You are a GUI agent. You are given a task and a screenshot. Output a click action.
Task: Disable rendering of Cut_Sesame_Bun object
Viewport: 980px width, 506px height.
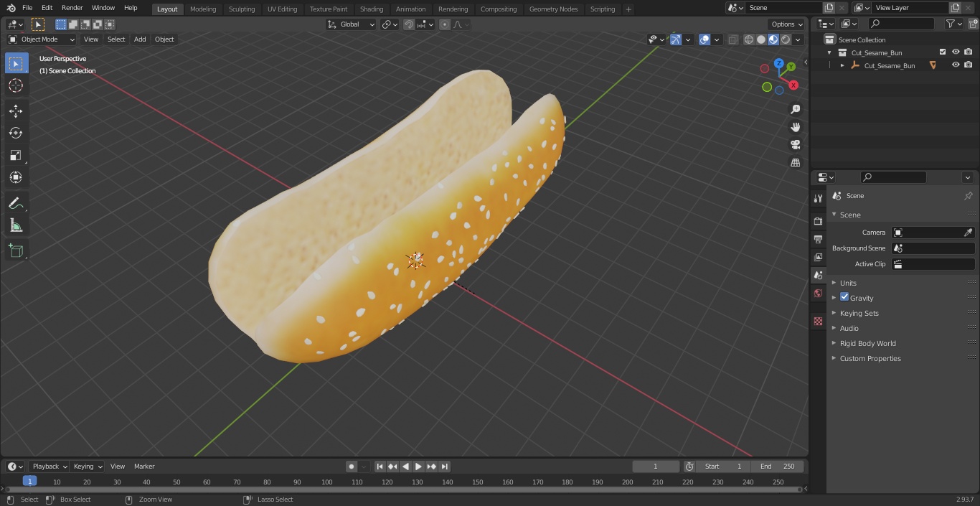(x=969, y=65)
